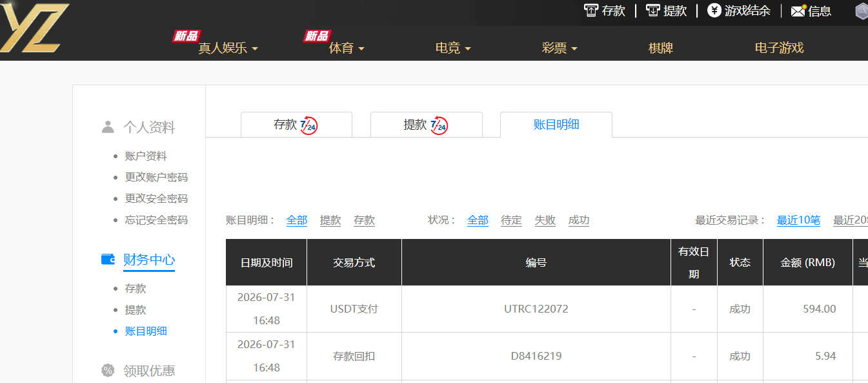Click the yen icon beside 游戏结余
The image size is (868, 383).
714,10
